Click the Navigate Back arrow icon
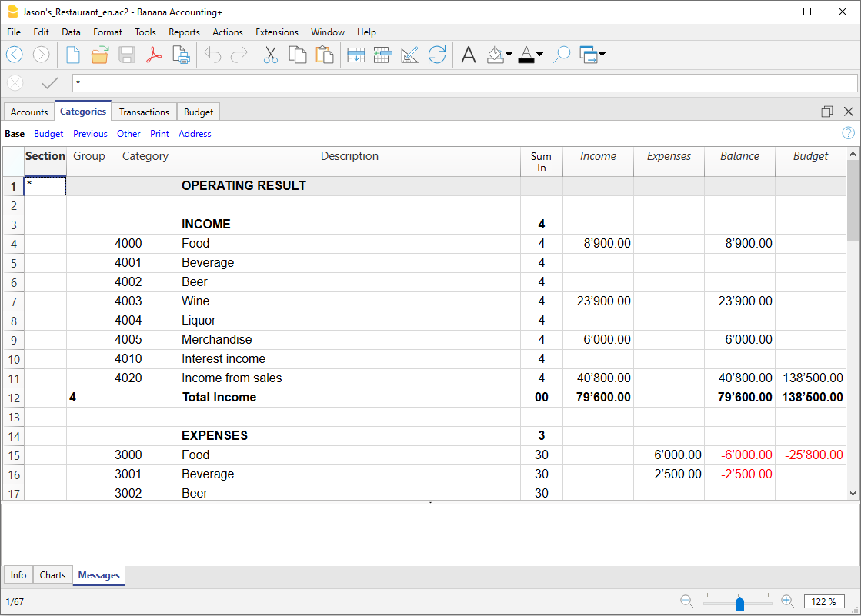 (15, 55)
